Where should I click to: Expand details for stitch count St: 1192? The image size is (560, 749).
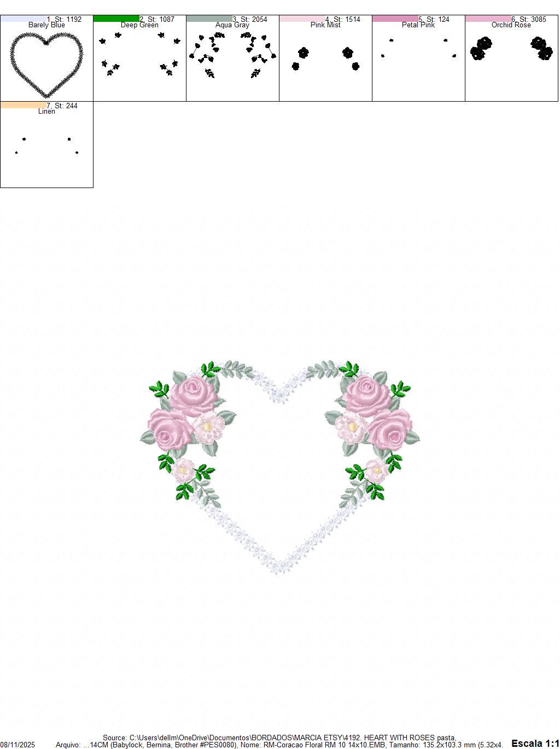tap(64, 18)
